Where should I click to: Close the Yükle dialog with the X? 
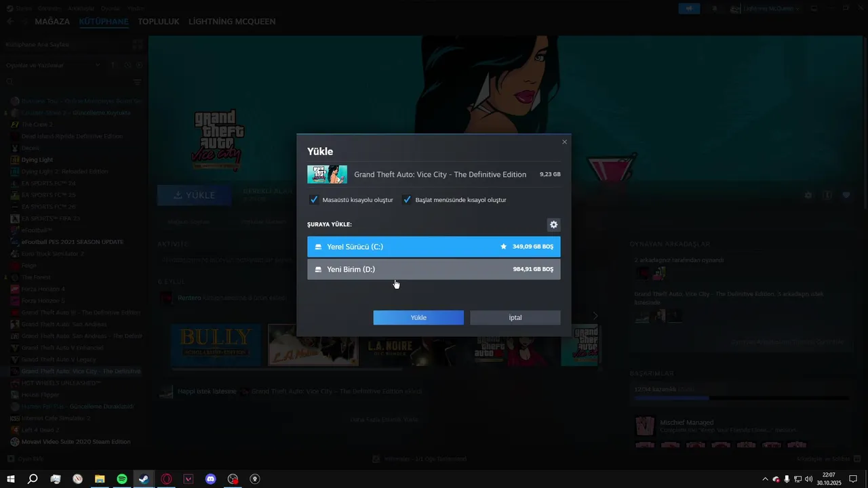pyautogui.click(x=564, y=142)
